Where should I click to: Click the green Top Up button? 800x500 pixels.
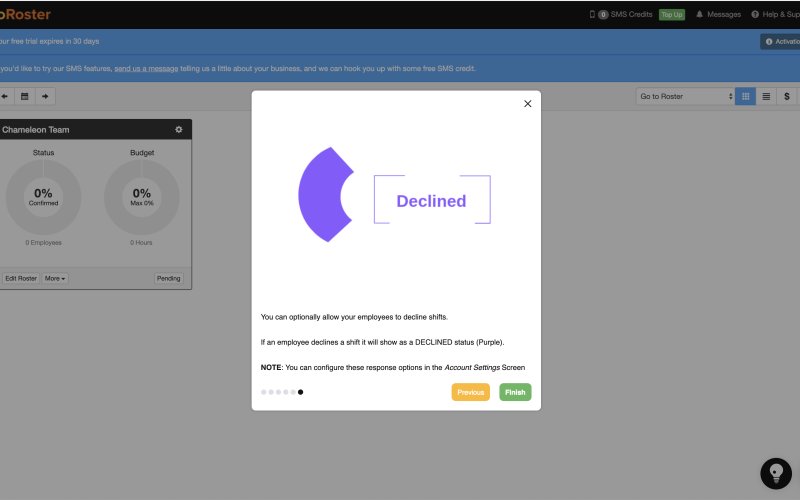pos(671,15)
